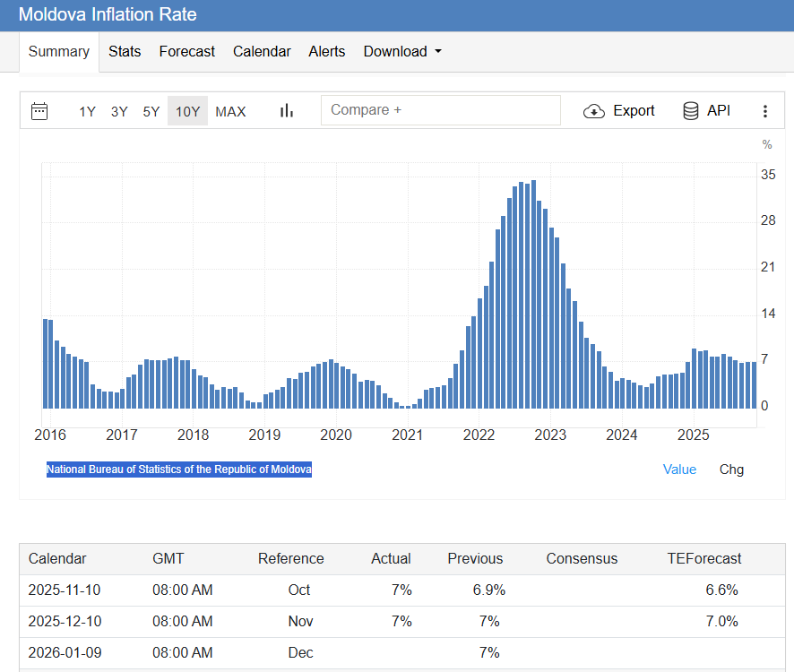Image resolution: width=794 pixels, height=672 pixels.
Task: Go to the Calendar tab
Action: (x=262, y=51)
